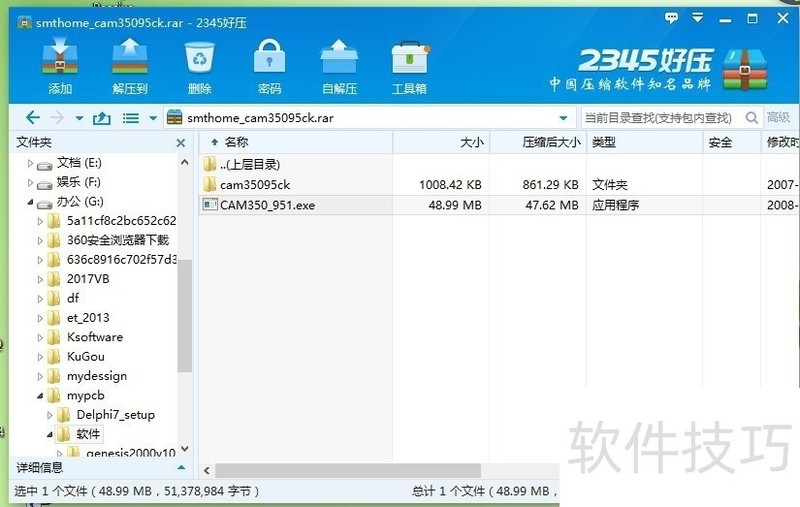800x507 pixels.
Task: Select the Ksoftware folder
Action: [95, 337]
